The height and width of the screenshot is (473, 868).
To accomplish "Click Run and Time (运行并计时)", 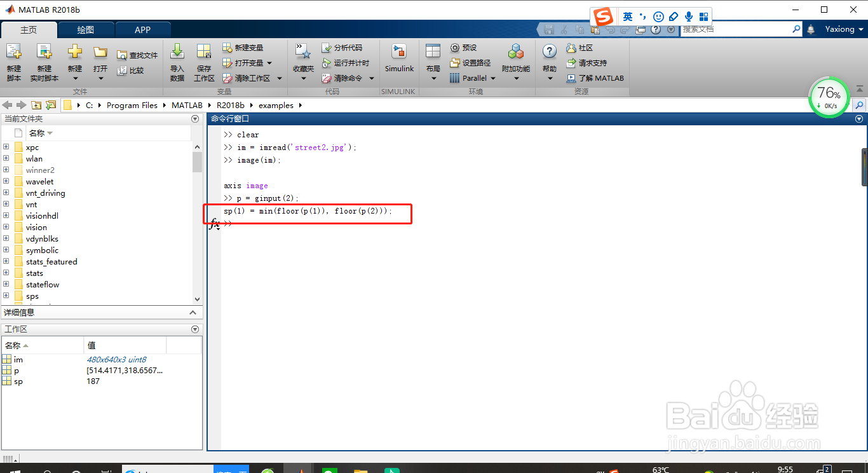I will click(345, 63).
